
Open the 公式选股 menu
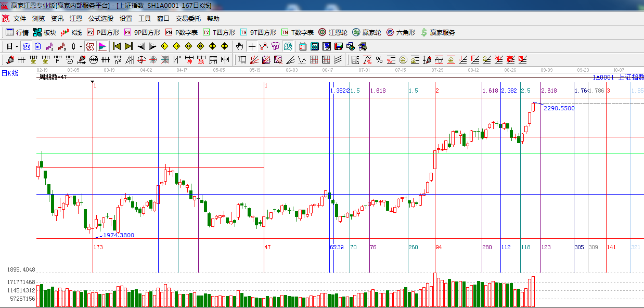click(100, 18)
